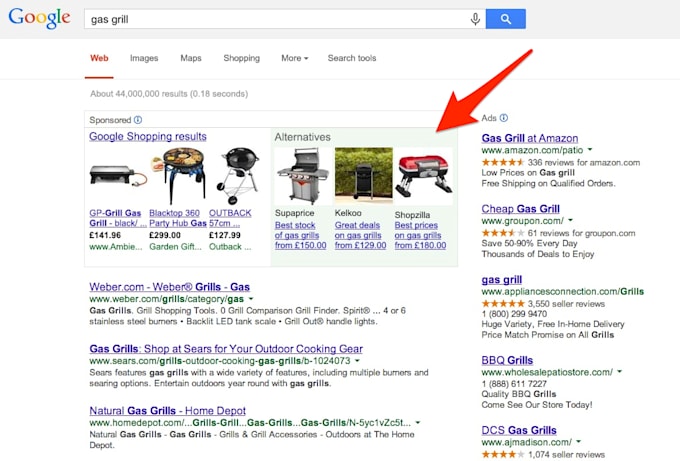Click the www.Ambie... seller text

tap(116, 247)
